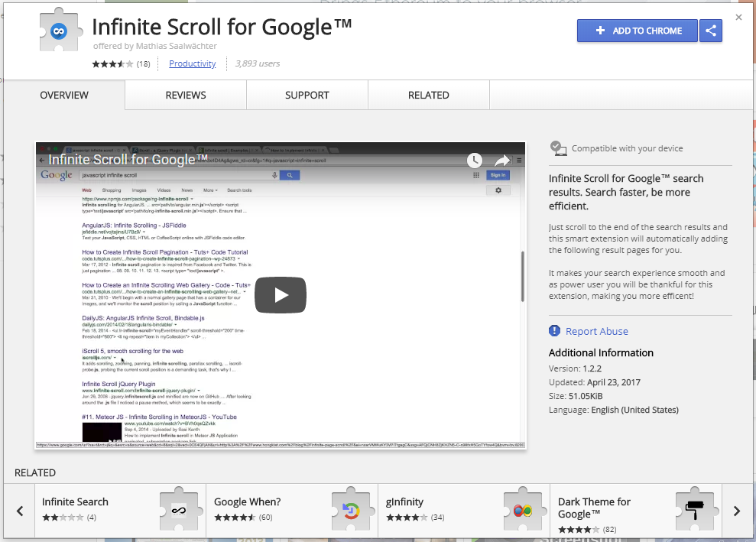Open the share options icon

click(710, 31)
